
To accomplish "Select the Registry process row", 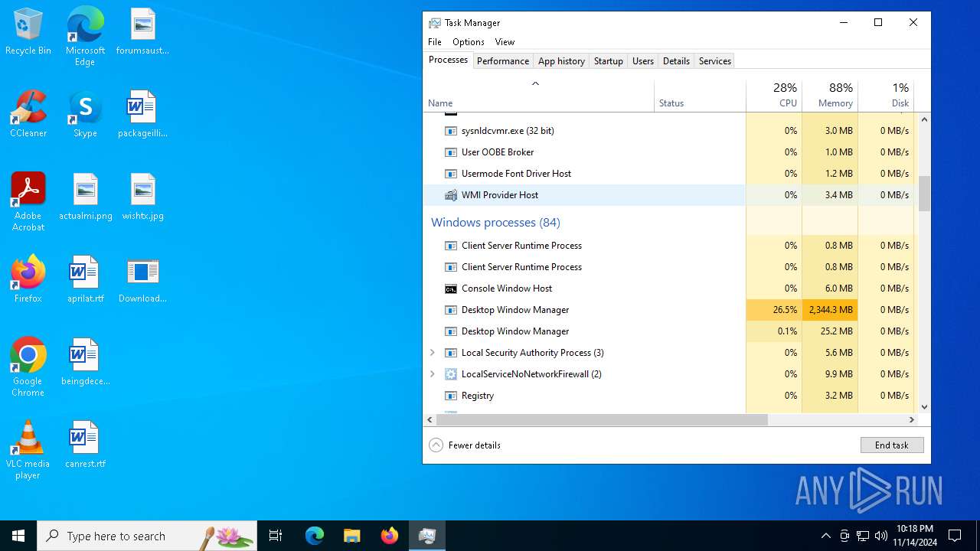I will pyautogui.click(x=669, y=396).
